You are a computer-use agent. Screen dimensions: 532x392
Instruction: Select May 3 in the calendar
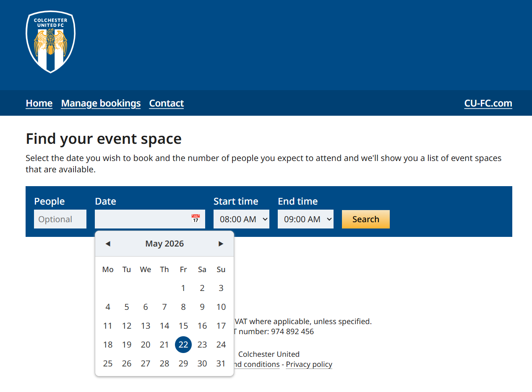coord(221,288)
